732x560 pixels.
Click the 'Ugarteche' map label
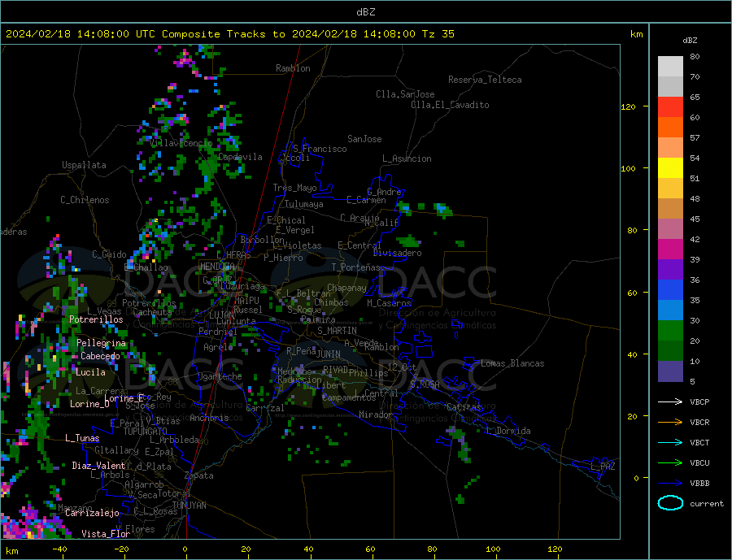tap(220, 376)
